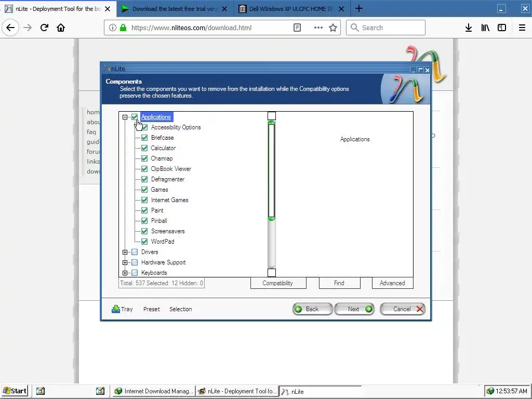This screenshot has height=399, width=532.
Task: Open page actions three-dots menu
Action: (318, 28)
